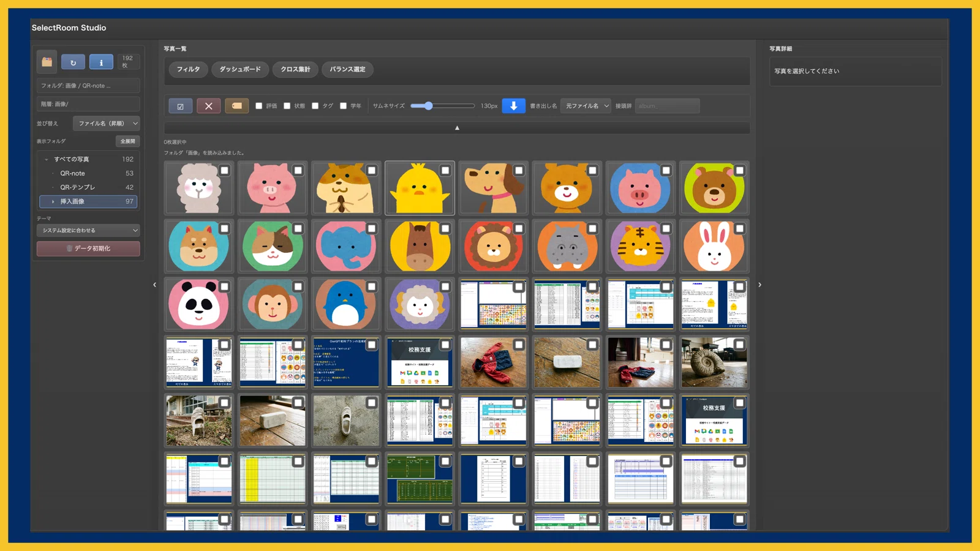Open the クロス集計 tab
Screen dimensions: 980x551
click(295, 69)
